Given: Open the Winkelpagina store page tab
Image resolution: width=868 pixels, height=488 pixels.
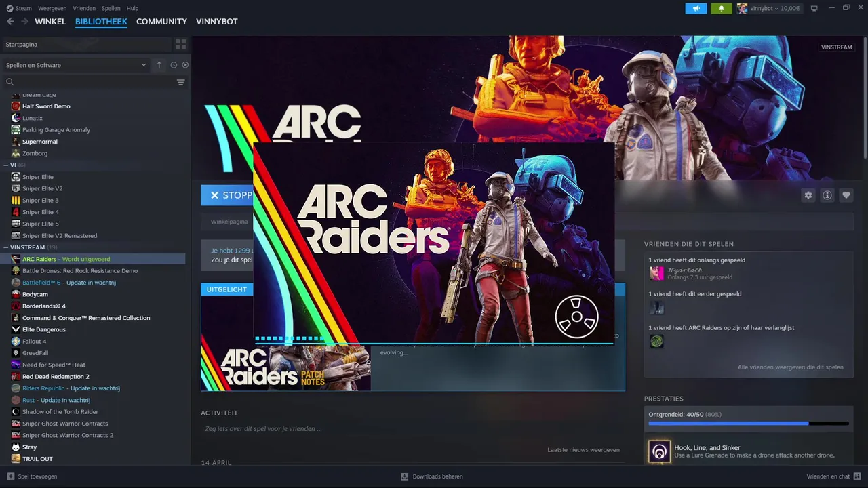Looking at the screenshot, I should click(x=229, y=222).
